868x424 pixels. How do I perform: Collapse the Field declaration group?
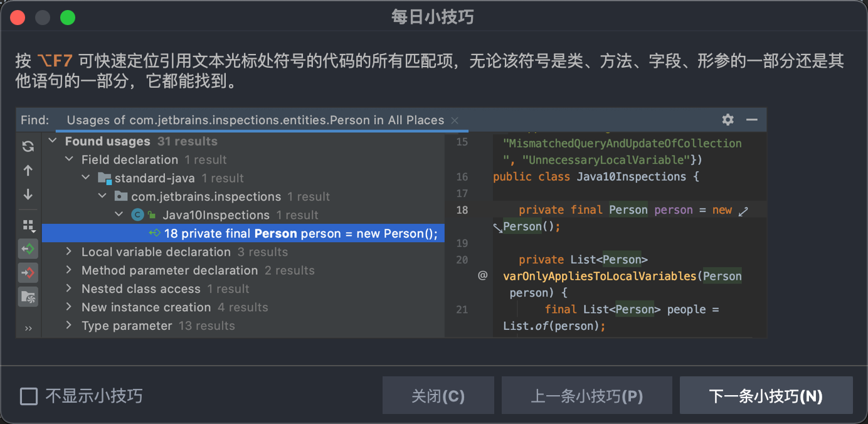[x=69, y=159]
